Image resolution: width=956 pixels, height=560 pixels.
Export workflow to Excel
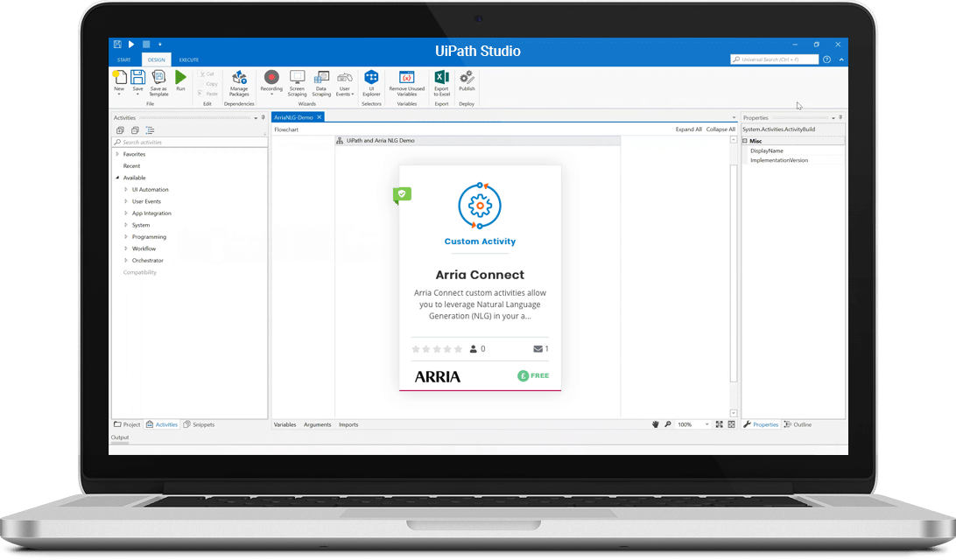tap(441, 81)
